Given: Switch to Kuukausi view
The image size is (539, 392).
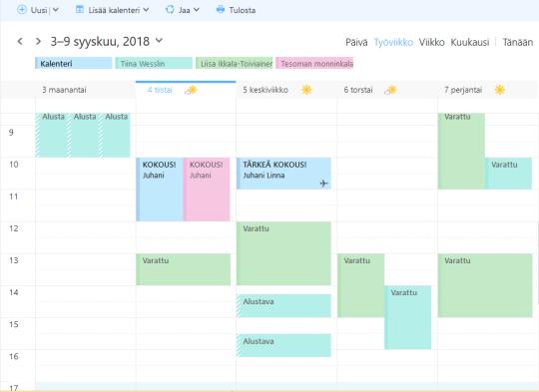Looking at the screenshot, I should [470, 42].
